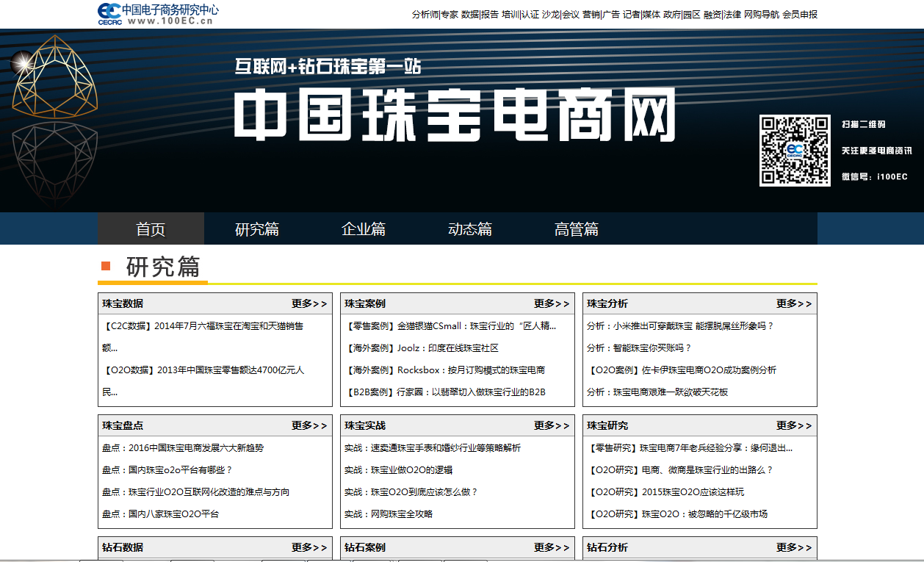This screenshot has width=924, height=562.
Task: Click the CECRC 中国电子商务研究中心 logo
Action: [x=158, y=14]
